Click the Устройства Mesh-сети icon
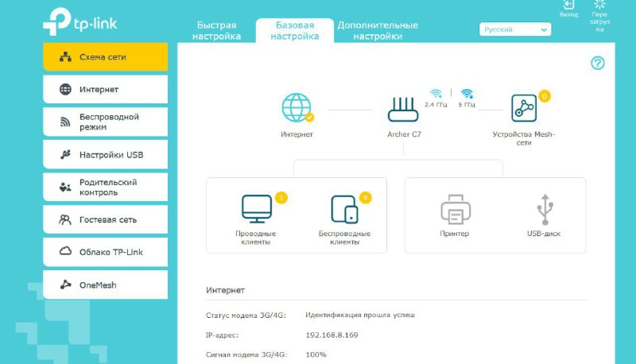The height and width of the screenshot is (364, 636). point(524,108)
